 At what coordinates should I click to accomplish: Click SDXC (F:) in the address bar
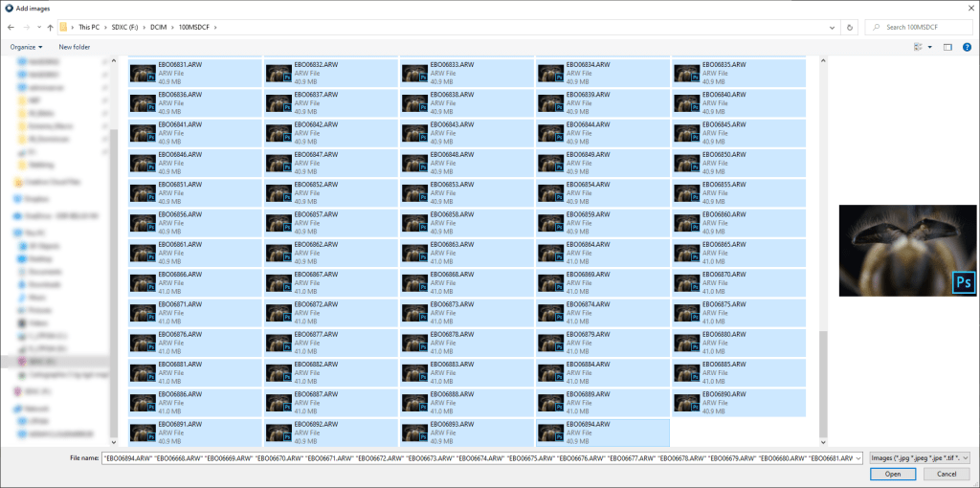[x=125, y=27]
